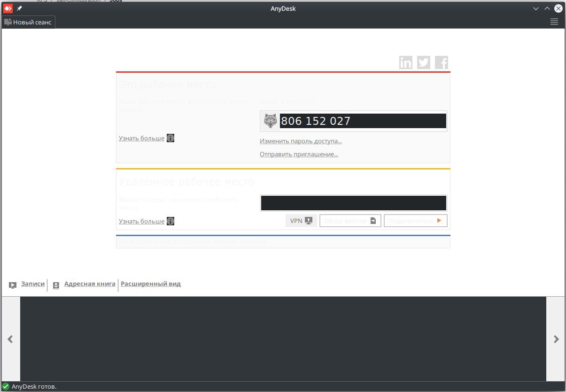Maximize the AnyDesk window
Image resolution: width=566 pixels, height=392 pixels.
pos(547,8)
